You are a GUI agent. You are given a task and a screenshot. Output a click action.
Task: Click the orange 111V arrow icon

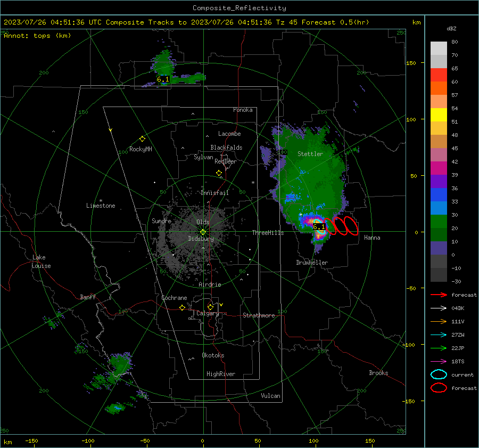point(439,321)
